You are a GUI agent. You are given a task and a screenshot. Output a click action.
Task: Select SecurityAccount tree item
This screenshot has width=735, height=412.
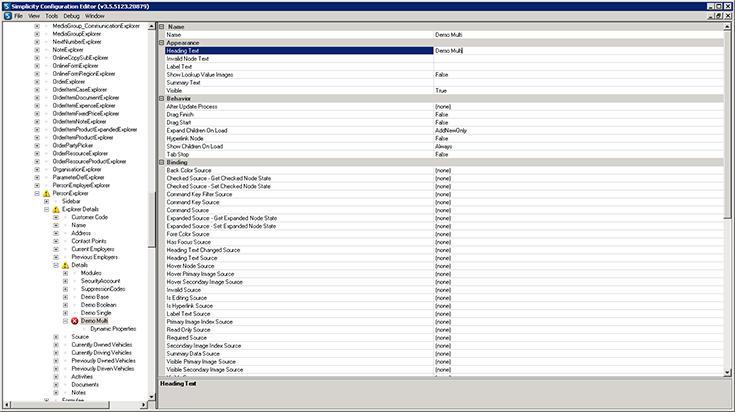click(100, 281)
